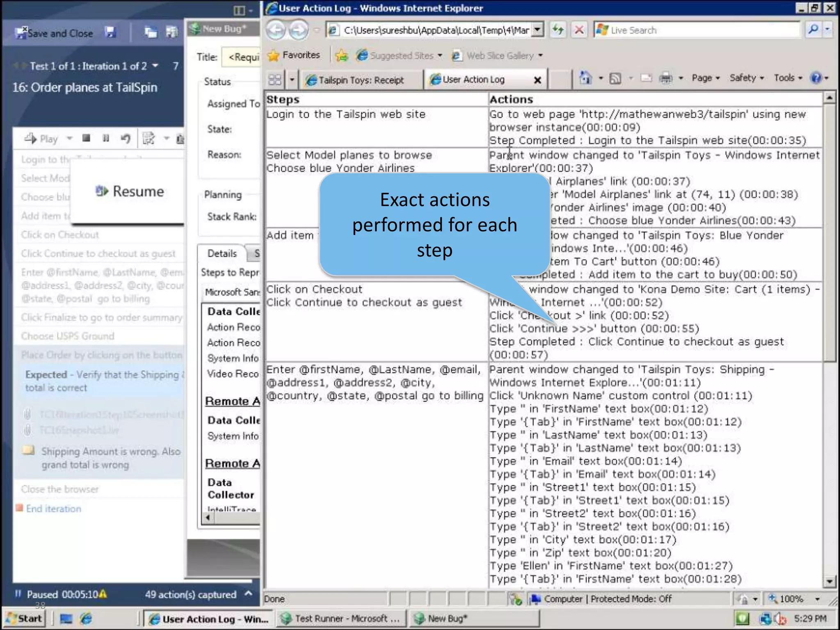Click the Refresh icon in IE toolbar
840x630 pixels.
pyautogui.click(x=558, y=30)
